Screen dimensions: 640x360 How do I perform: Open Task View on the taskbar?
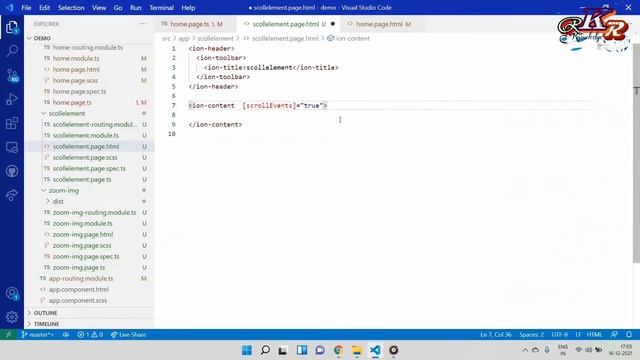click(283, 350)
